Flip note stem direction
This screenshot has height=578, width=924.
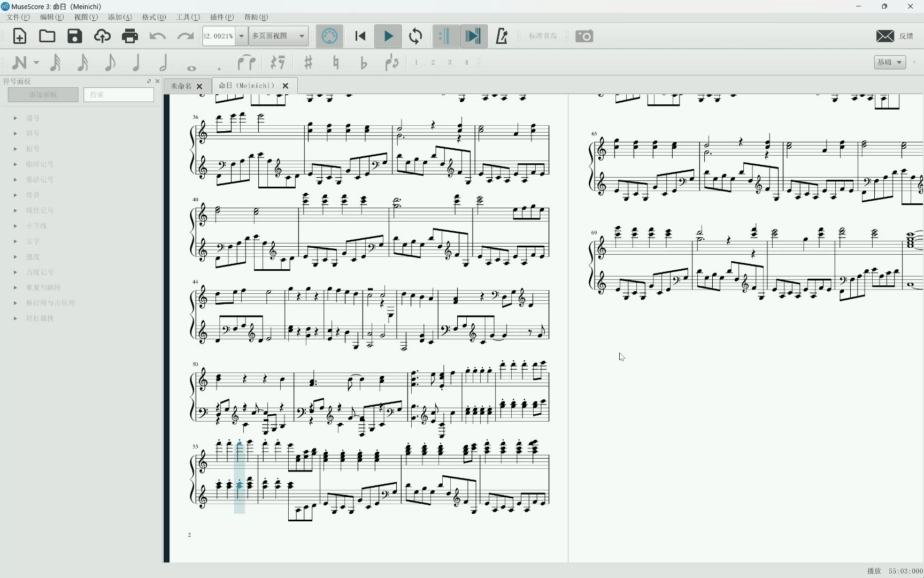[391, 63]
